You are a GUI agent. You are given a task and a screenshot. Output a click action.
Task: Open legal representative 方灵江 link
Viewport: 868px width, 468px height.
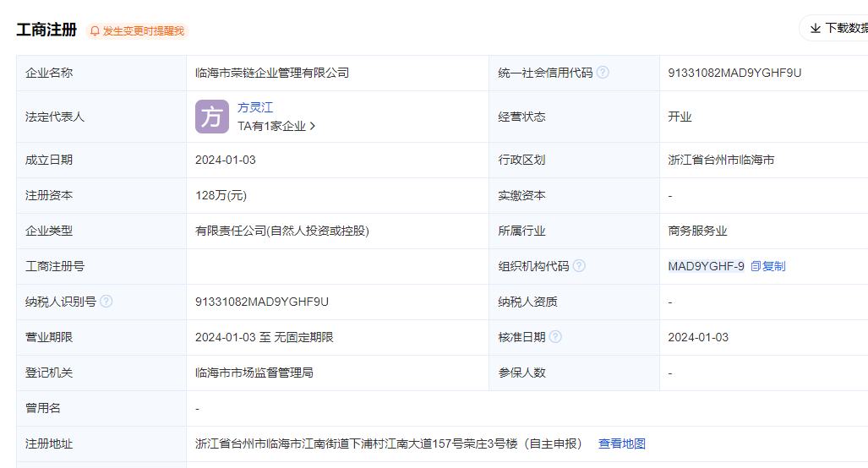coord(255,107)
